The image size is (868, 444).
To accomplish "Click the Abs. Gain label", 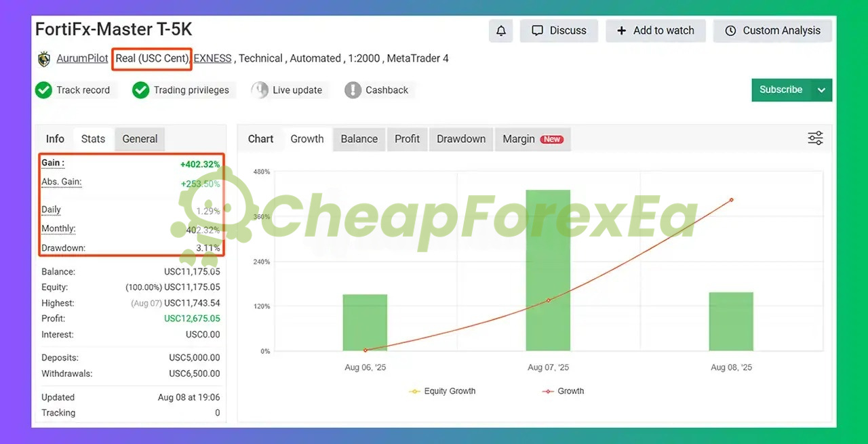I will (62, 182).
